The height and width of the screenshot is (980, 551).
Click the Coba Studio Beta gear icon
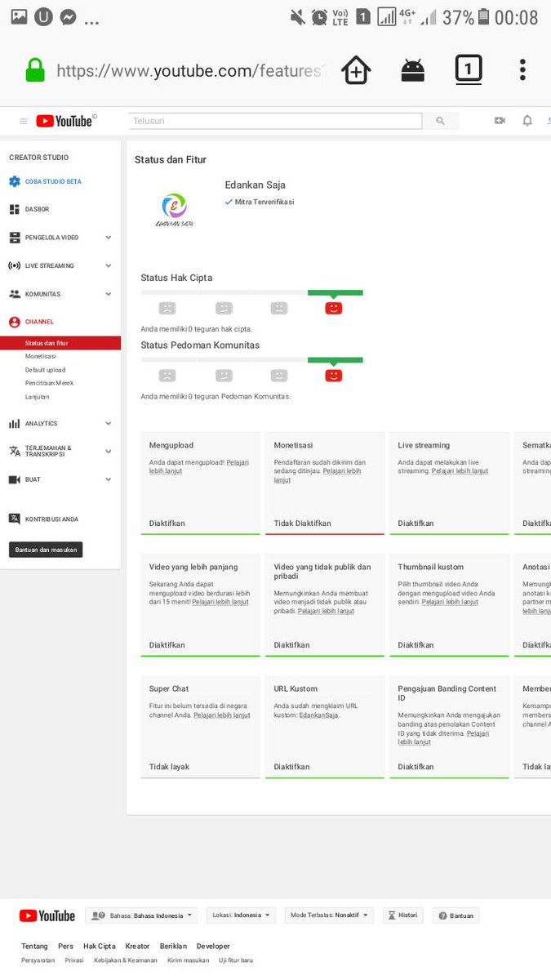coord(15,181)
